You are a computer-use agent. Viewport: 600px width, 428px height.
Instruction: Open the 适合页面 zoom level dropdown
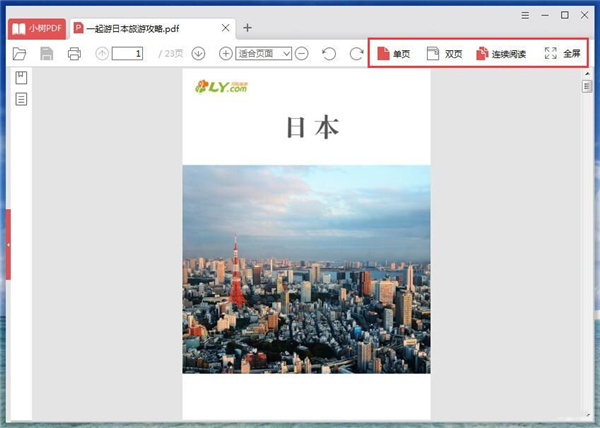coord(264,54)
